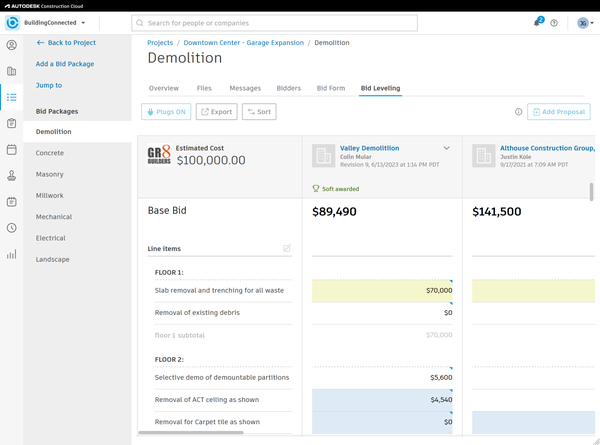Image resolution: width=600 pixels, height=445 pixels.
Task: Switch to the Files tab
Action: [x=204, y=88]
